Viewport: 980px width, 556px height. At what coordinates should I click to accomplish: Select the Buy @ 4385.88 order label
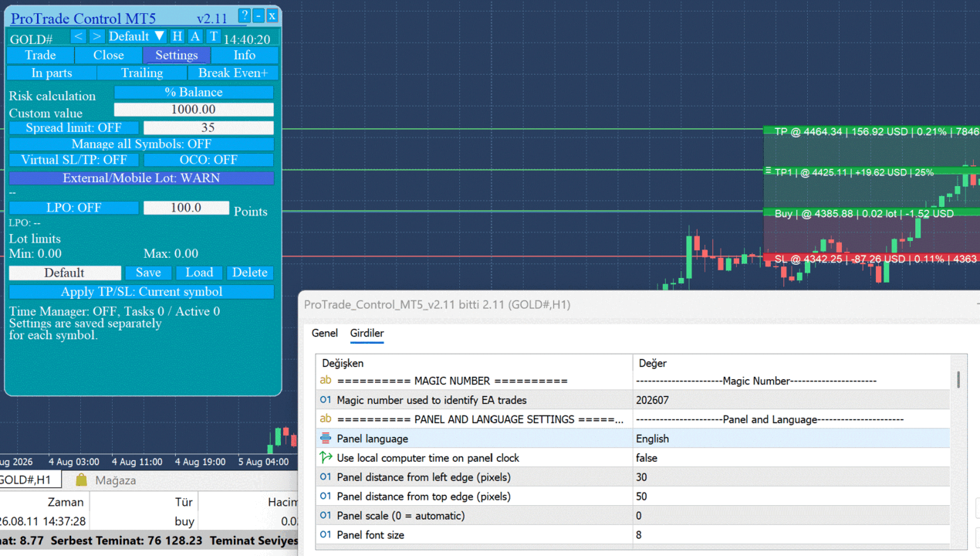pos(871,213)
